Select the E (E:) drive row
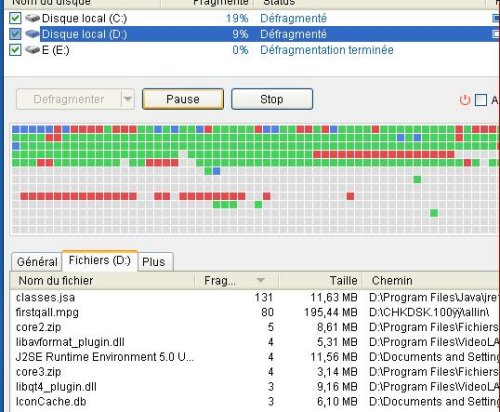Screen dimensions: 500x412 253,50
